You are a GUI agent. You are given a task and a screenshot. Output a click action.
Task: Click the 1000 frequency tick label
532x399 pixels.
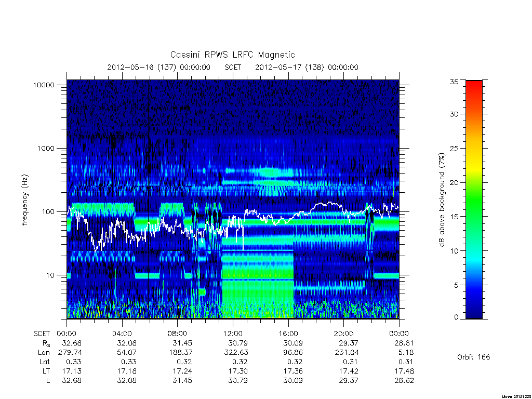pyautogui.click(x=46, y=148)
